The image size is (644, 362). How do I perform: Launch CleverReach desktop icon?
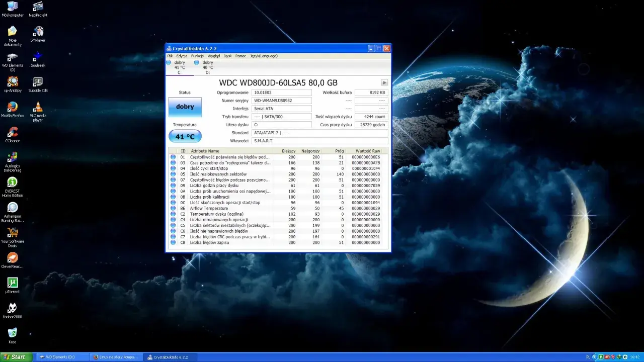point(13,260)
